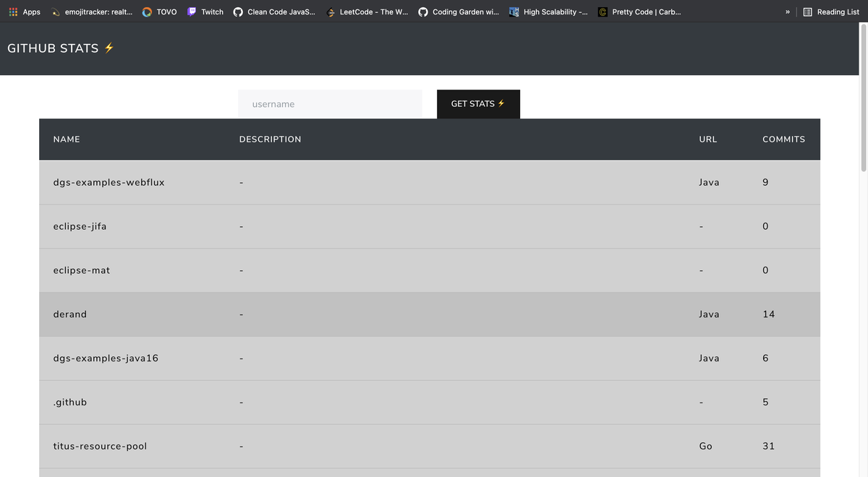Open the Clean Code JavaScript GitHub bookmark
This screenshot has height=477, width=868.
tap(274, 12)
